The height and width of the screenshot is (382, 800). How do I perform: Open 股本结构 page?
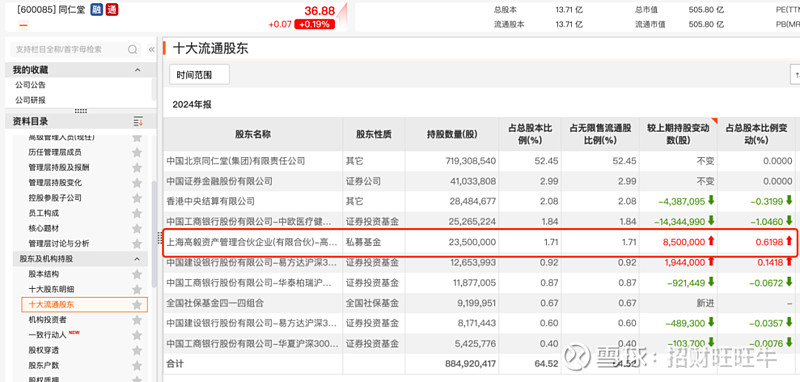pos(43,274)
